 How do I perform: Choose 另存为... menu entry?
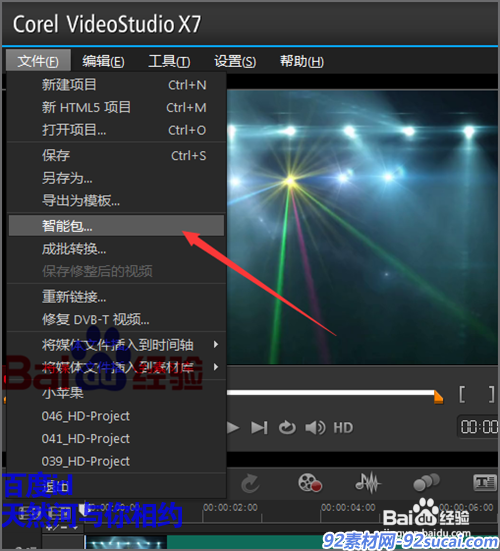tap(116, 178)
